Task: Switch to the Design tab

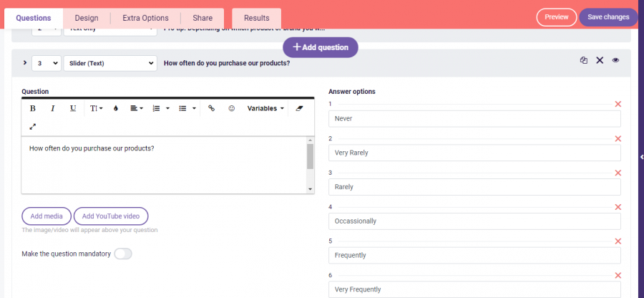Action: point(86,18)
